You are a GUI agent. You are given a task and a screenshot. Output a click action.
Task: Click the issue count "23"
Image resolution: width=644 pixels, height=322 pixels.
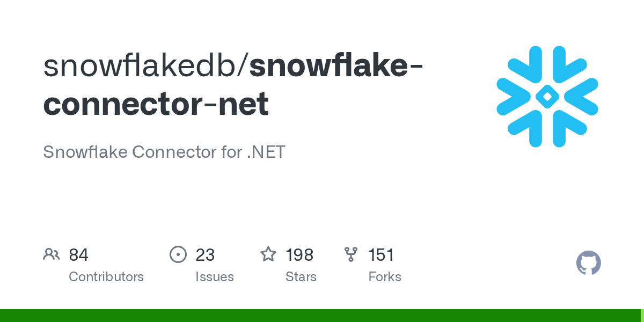(x=205, y=255)
